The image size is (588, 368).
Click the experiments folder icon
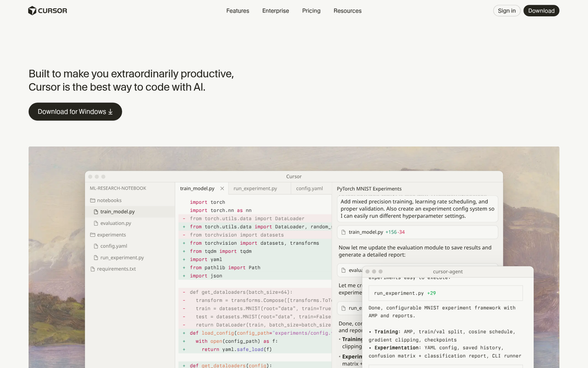pos(92,235)
